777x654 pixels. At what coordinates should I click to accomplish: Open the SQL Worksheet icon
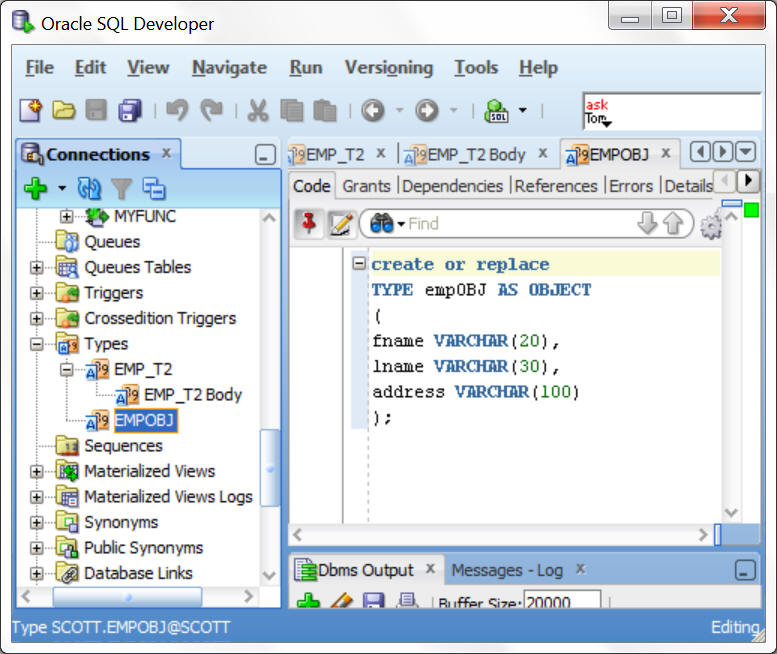point(496,110)
